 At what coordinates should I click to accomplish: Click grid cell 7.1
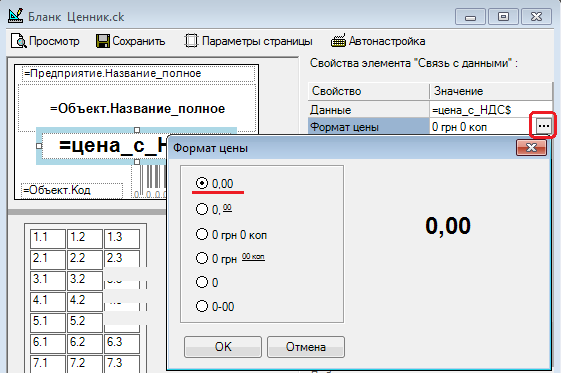pyautogui.click(x=48, y=364)
